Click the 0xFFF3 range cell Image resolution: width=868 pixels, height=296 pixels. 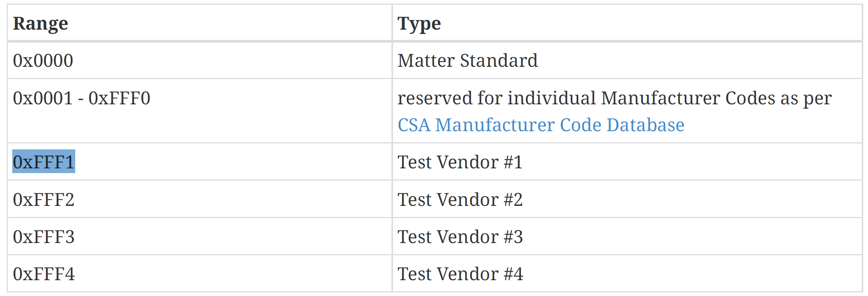[x=44, y=237]
